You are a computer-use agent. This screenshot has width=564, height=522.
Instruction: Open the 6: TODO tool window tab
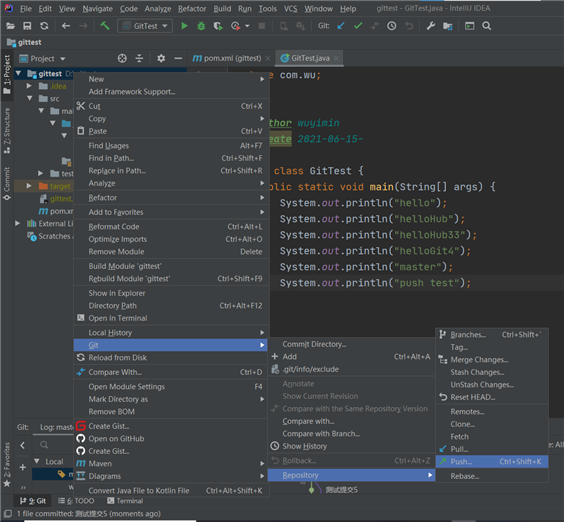[x=76, y=501]
